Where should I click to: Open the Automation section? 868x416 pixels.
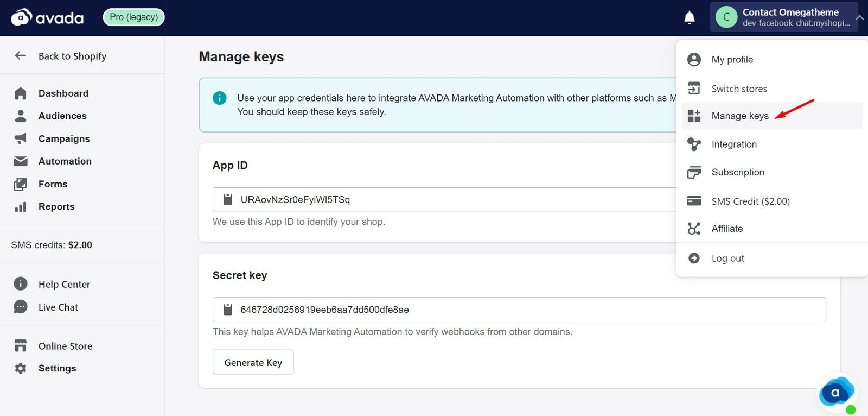click(65, 161)
